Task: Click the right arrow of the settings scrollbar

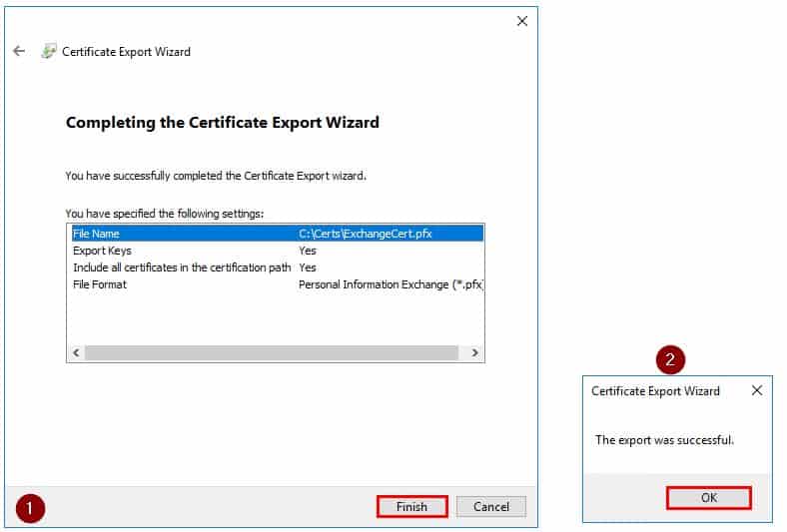Action: point(474,352)
